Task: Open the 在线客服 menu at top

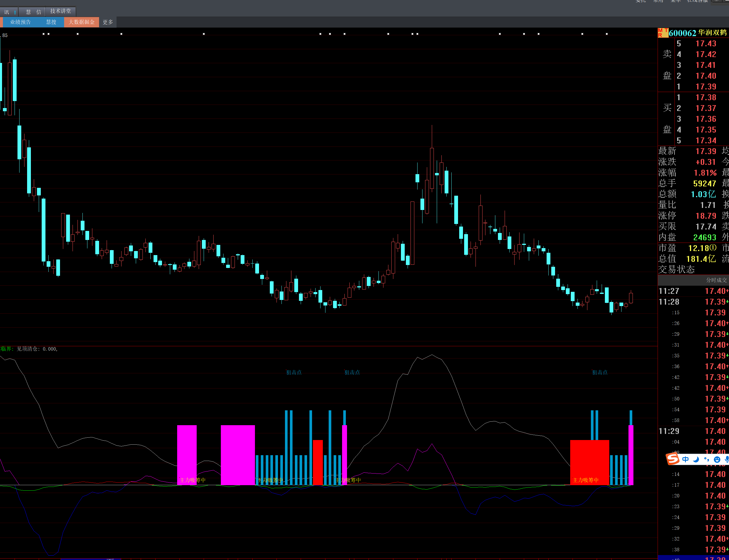Action: click(697, 1)
